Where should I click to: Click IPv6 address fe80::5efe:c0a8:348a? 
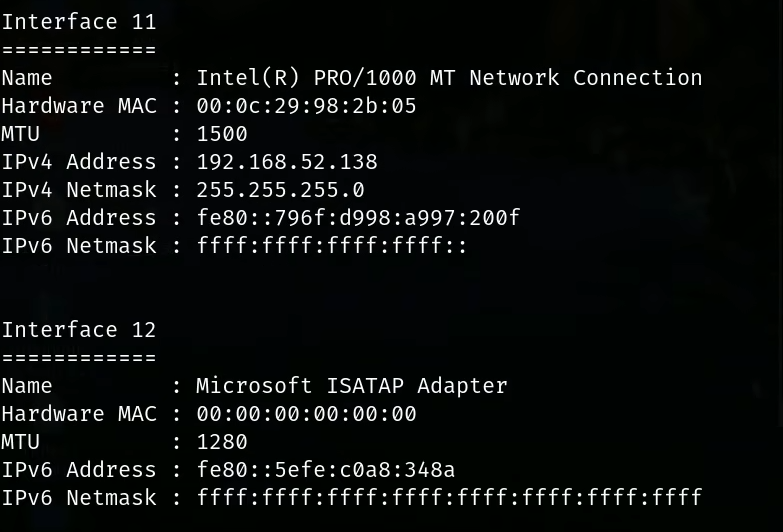[x=326, y=470]
